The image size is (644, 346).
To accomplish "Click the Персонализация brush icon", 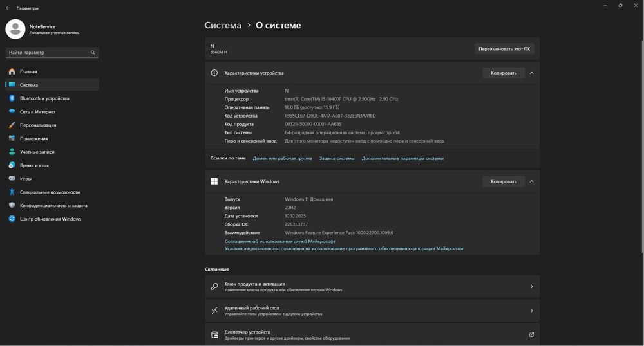I will point(12,125).
